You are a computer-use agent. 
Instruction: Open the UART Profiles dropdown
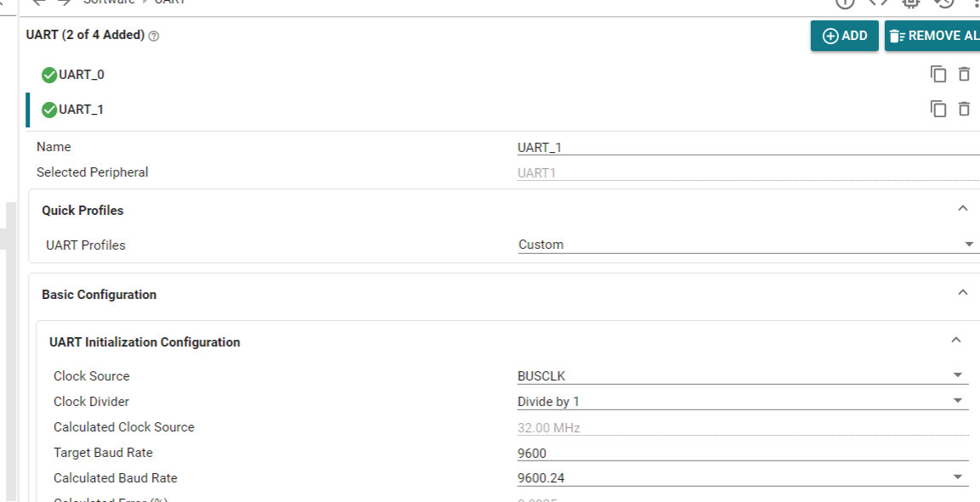click(x=745, y=245)
